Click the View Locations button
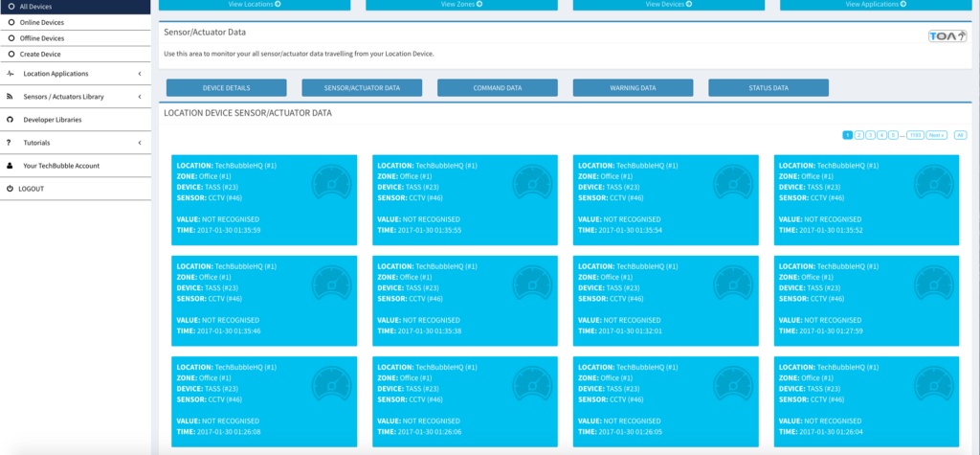980x455 pixels. pos(255,5)
